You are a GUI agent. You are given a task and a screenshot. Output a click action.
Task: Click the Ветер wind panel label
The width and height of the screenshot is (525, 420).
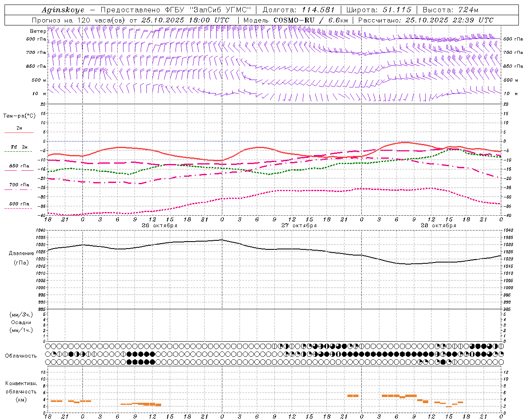(38, 31)
